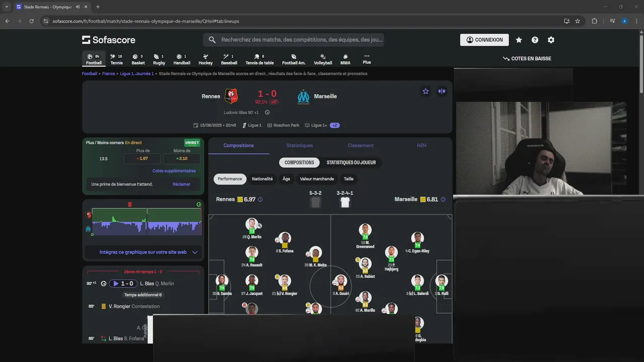
Task: Open the Basket sport category
Action: pyautogui.click(x=138, y=59)
